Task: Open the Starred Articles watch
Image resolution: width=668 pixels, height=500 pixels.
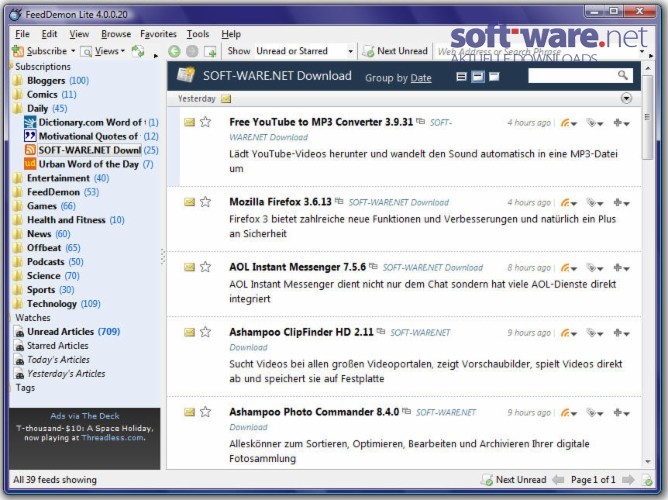Action: [51, 345]
